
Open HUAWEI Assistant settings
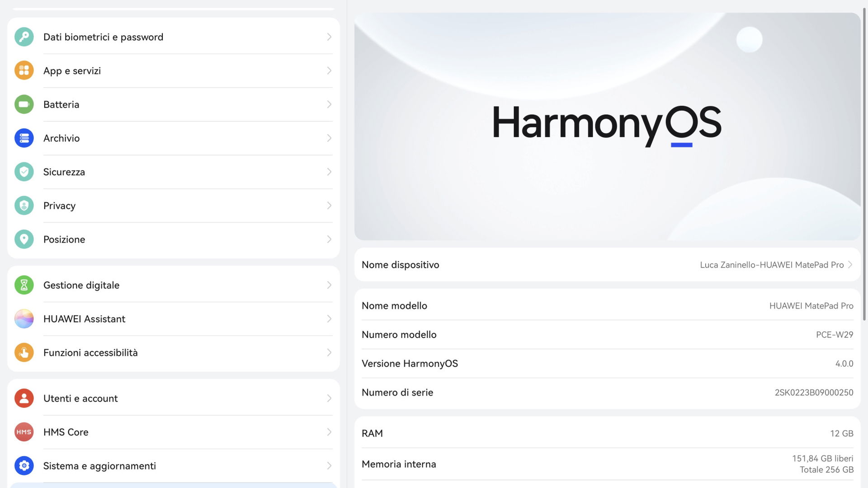click(174, 319)
